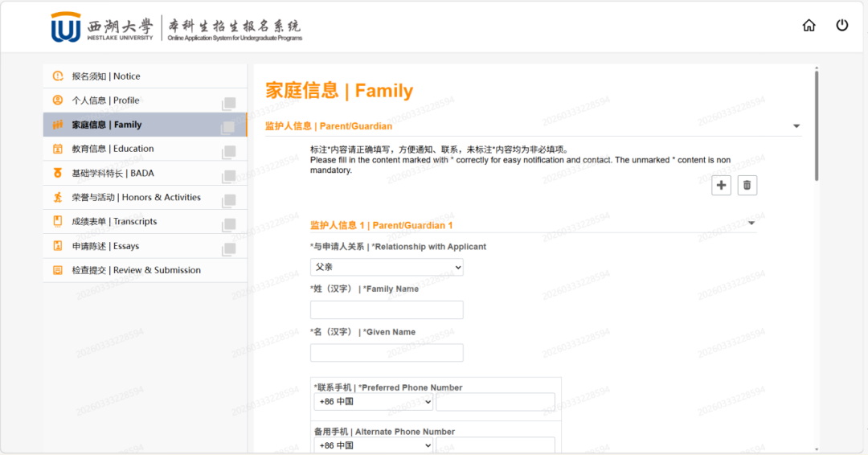Click status box beside Family
Screen dimensions: 868x455
[228, 128]
